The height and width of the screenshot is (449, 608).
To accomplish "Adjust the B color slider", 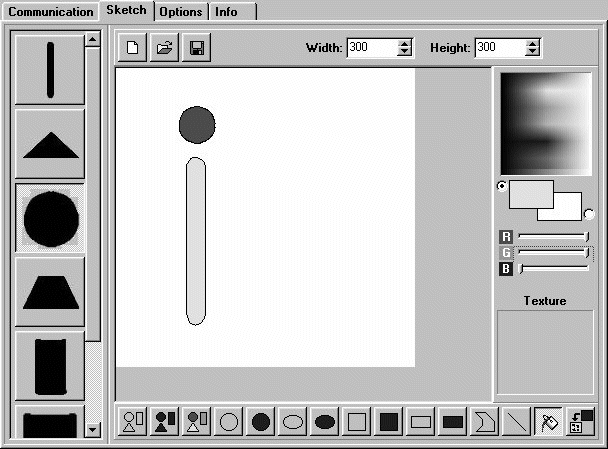I will (x=554, y=268).
